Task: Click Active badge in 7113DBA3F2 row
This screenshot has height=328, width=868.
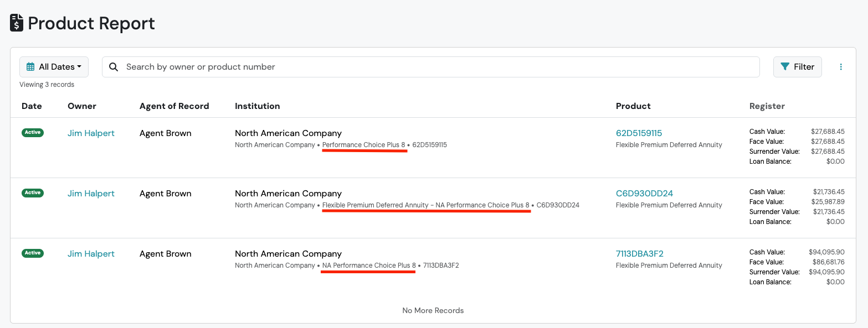Action: pyautogui.click(x=33, y=253)
